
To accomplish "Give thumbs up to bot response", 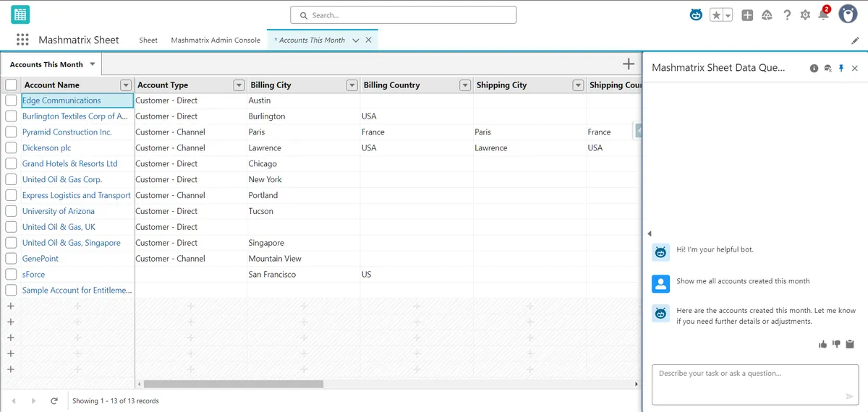I will pos(822,344).
